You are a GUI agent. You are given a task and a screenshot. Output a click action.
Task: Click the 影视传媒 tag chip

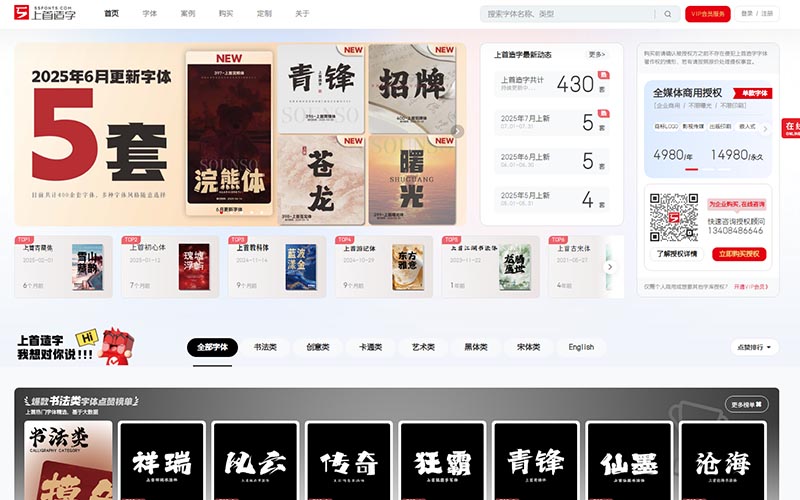coord(693,126)
